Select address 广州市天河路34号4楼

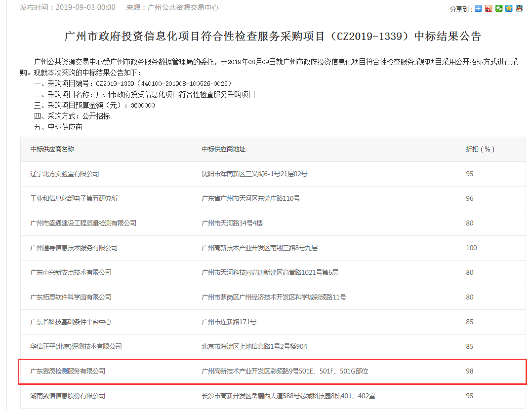point(233,224)
